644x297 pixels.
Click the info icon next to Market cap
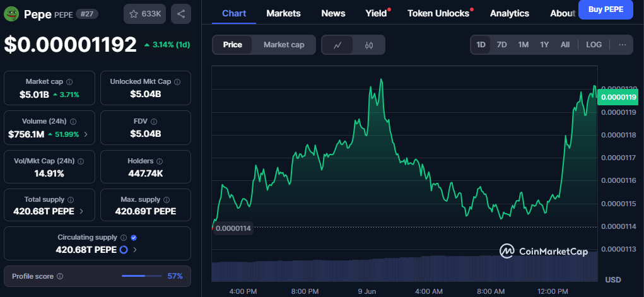tap(69, 82)
